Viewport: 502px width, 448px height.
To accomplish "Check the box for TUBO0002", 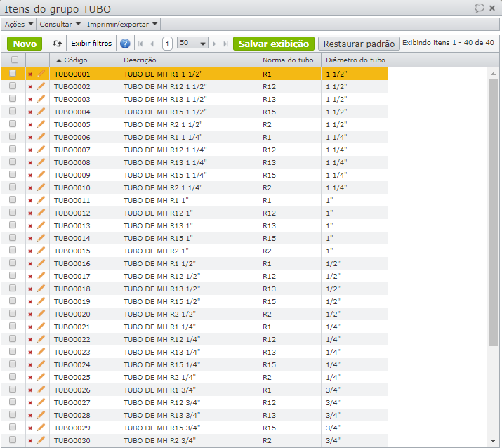I will (x=13, y=86).
